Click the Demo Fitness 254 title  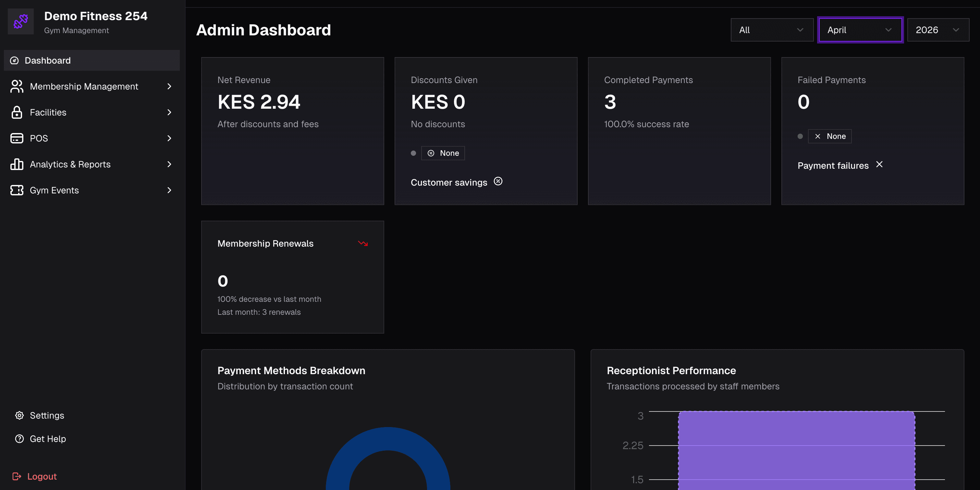tap(96, 16)
